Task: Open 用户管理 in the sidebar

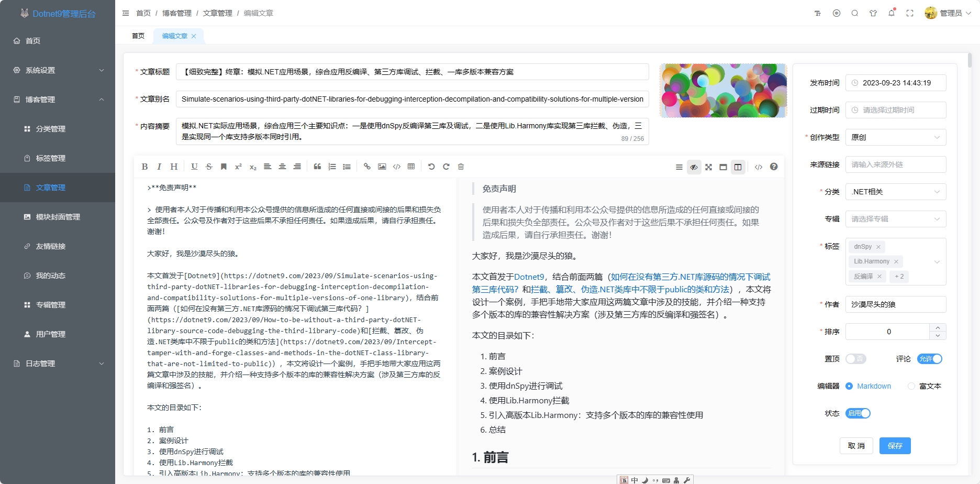Action: (x=58, y=334)
